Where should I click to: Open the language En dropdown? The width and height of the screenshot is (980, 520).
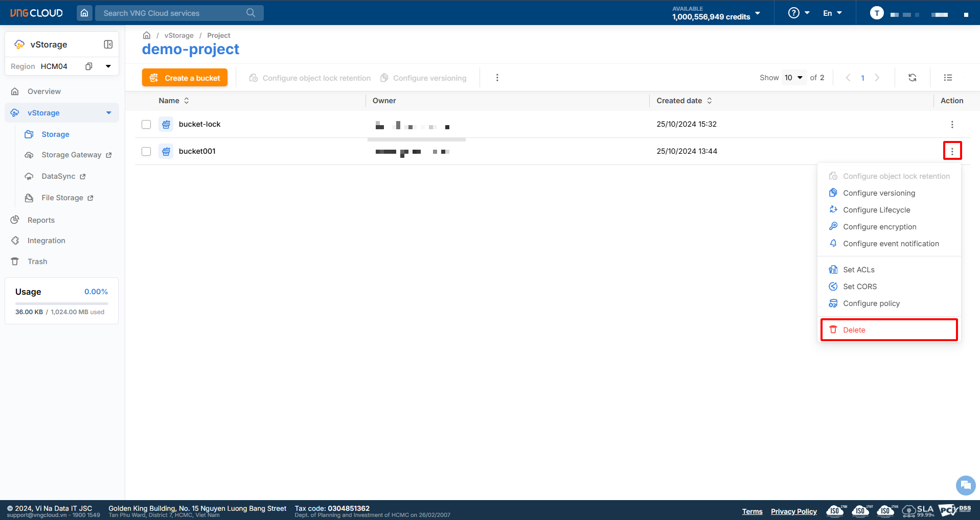pyautogui.click(x=832, y=13)
